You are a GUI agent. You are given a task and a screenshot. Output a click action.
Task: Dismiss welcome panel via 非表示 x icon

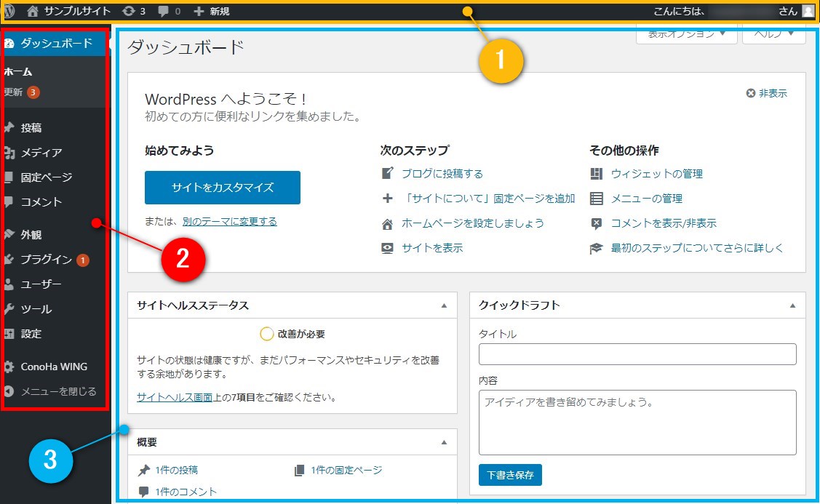pyautogui.click(x=750, y=93)
